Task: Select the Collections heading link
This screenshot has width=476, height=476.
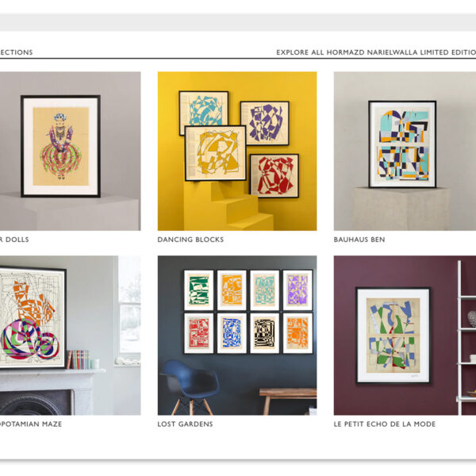Action: [x=16, y=52]
